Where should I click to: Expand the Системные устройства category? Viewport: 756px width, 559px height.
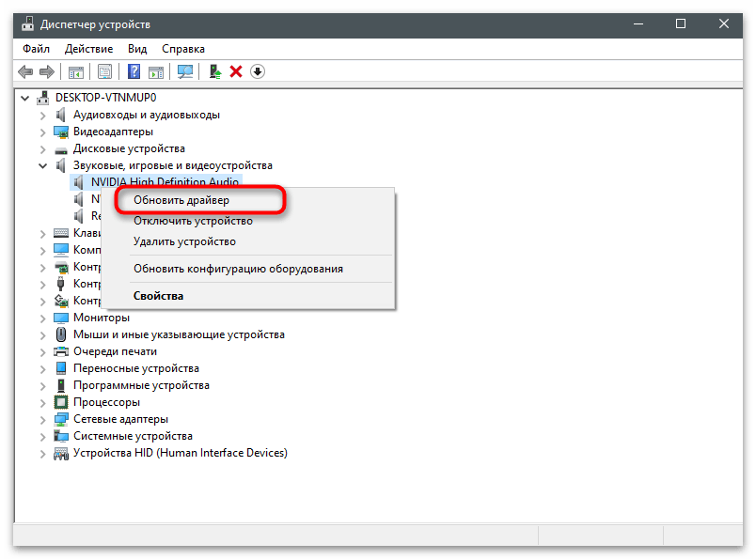coord(43,437)
